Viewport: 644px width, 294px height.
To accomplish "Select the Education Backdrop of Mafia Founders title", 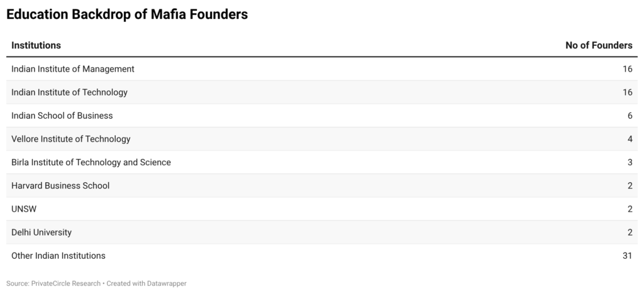I will pyautogui.click(x=127, y=14).
